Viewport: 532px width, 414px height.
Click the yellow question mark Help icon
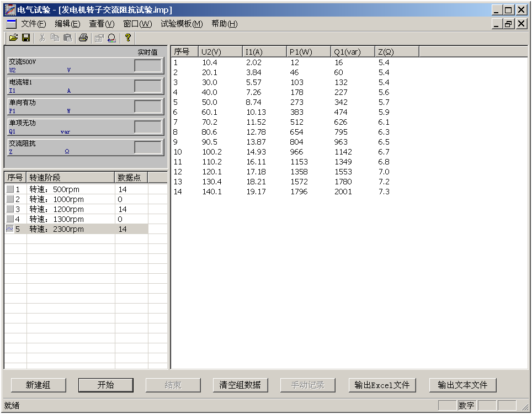[127, 38]
